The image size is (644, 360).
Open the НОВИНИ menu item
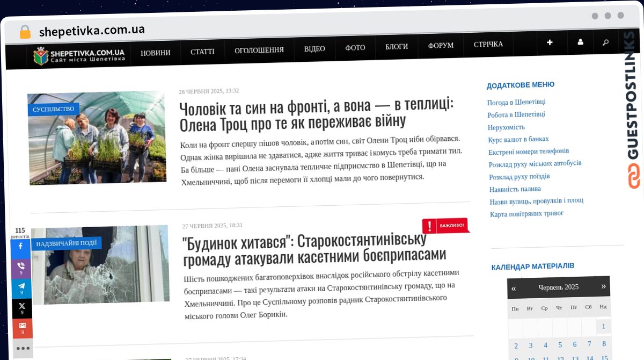point(156,53)
